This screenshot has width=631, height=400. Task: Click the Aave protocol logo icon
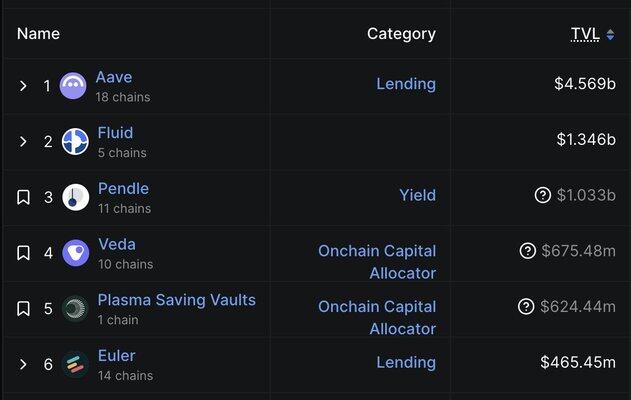click(x=74, y=86)
